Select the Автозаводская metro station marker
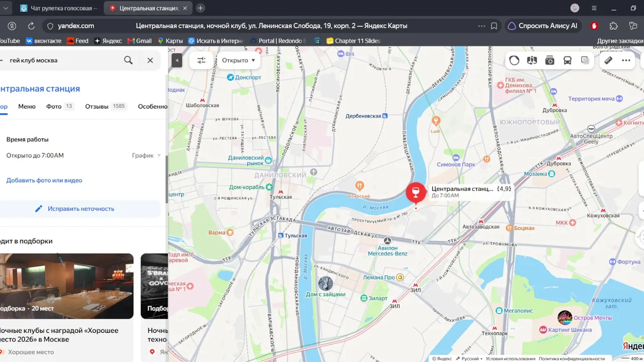644x362 pixels. 480,221
